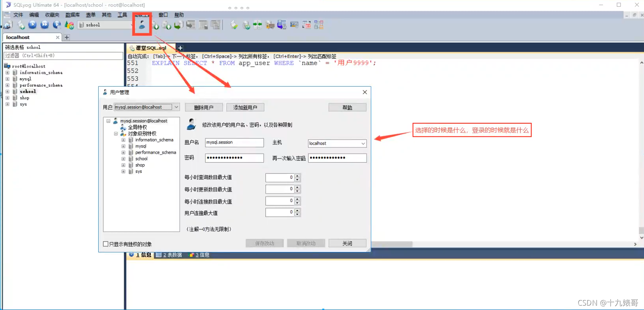This screenshot has width=644, height=310.
Task: Click the user avatar icon in the dialog
Action: tap(191, 124)
